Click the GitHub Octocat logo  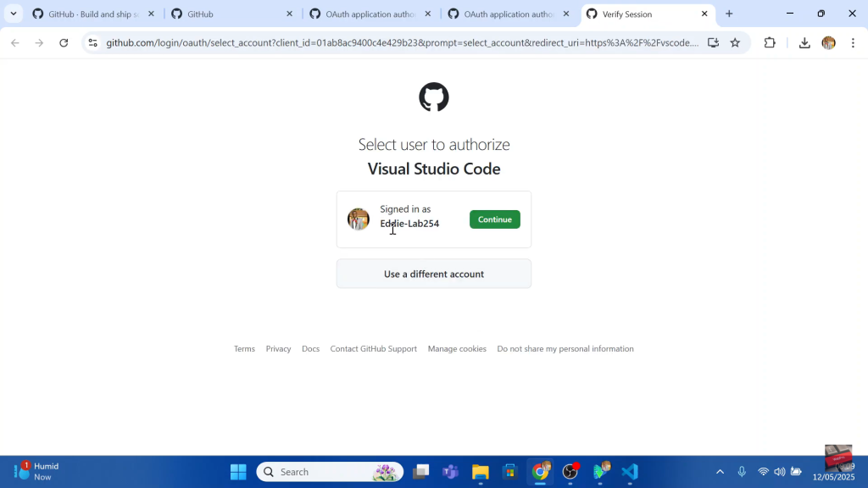433,97
